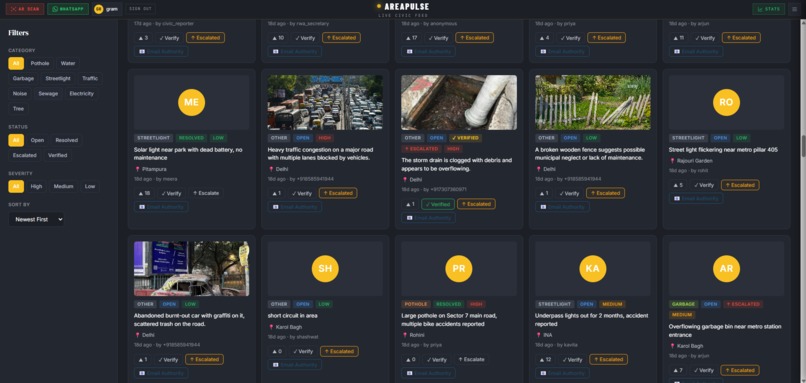This screenshot has width=806, height=383.
Task: Verify the heavy traffic congestion report
Action: point(302,193)
